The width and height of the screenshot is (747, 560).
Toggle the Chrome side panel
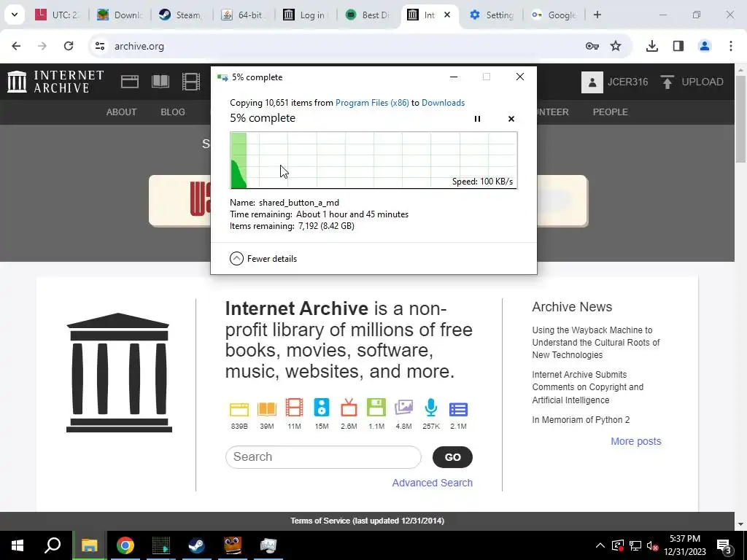coord(678,46)
